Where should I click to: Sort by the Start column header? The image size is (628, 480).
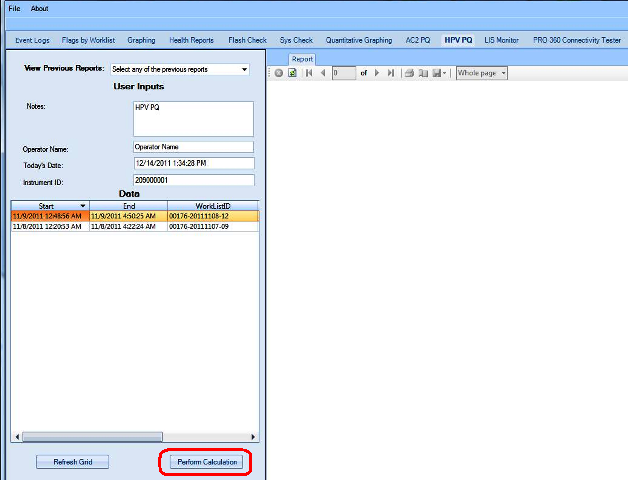click(x=49, y=205)
